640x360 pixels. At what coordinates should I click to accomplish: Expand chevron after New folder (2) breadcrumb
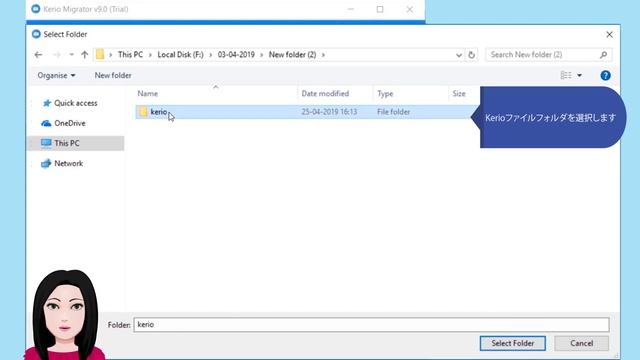[x=323, y=55]
